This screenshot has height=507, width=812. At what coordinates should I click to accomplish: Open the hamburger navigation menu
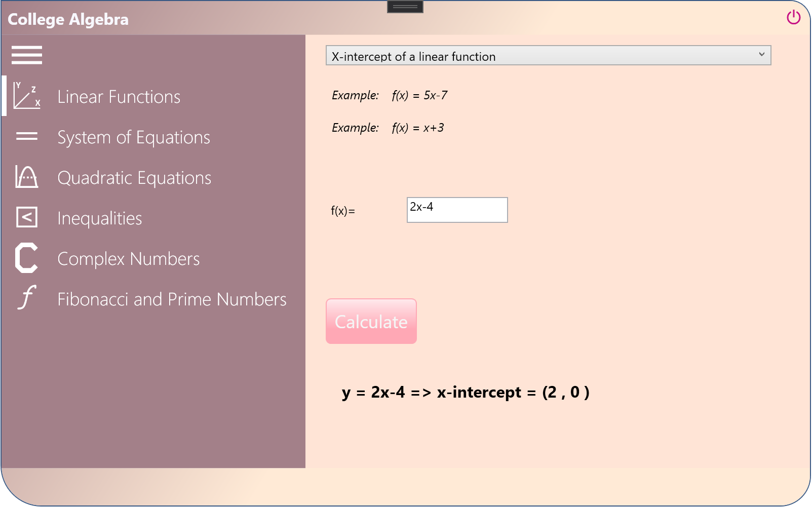coord(27,55)
